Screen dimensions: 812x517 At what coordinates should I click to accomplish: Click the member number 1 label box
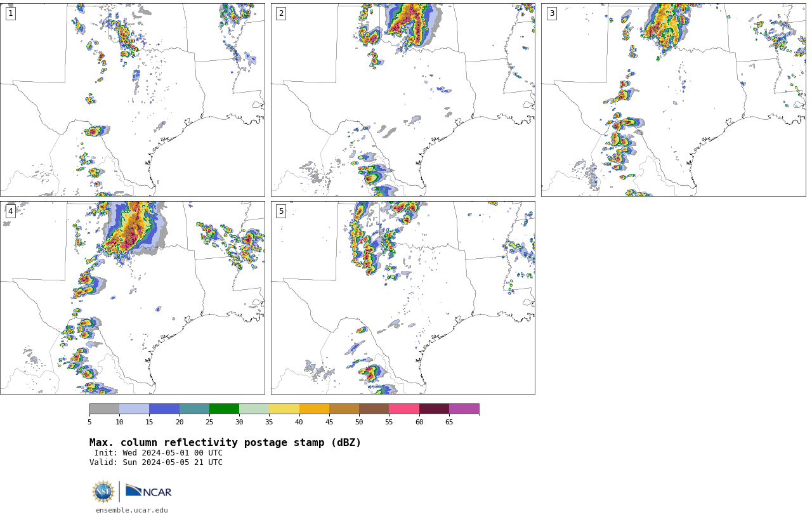[x=10, y=13]
